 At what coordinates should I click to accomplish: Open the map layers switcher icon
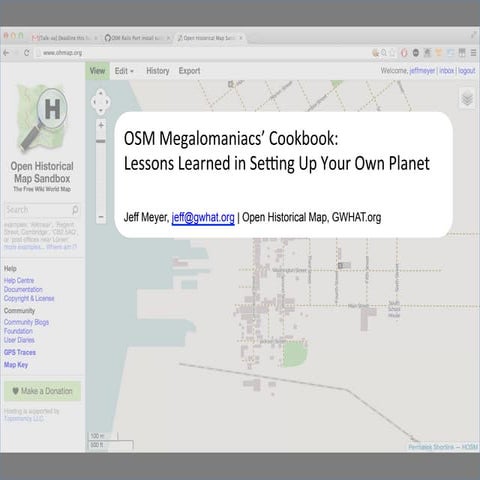point(467,98)
